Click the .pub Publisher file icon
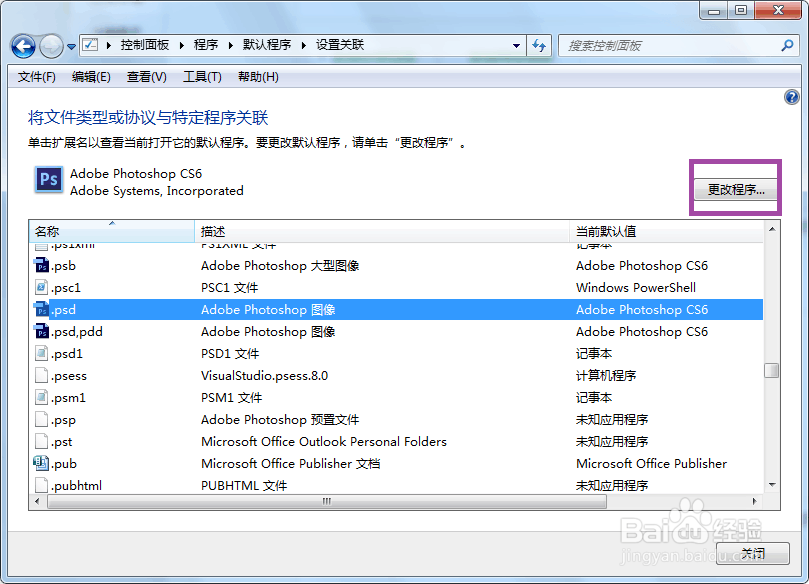 (x=41, y=463)
